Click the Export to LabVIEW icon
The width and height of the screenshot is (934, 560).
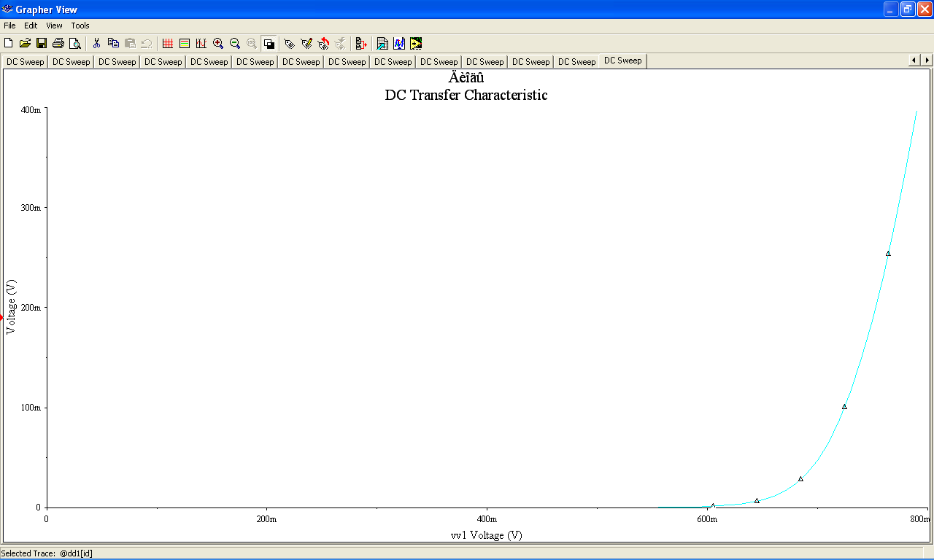(416, 44)
